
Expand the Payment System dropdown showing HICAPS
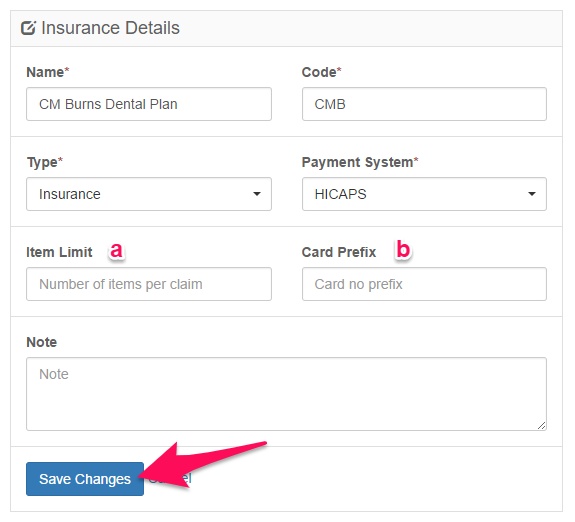coord(424,194)
